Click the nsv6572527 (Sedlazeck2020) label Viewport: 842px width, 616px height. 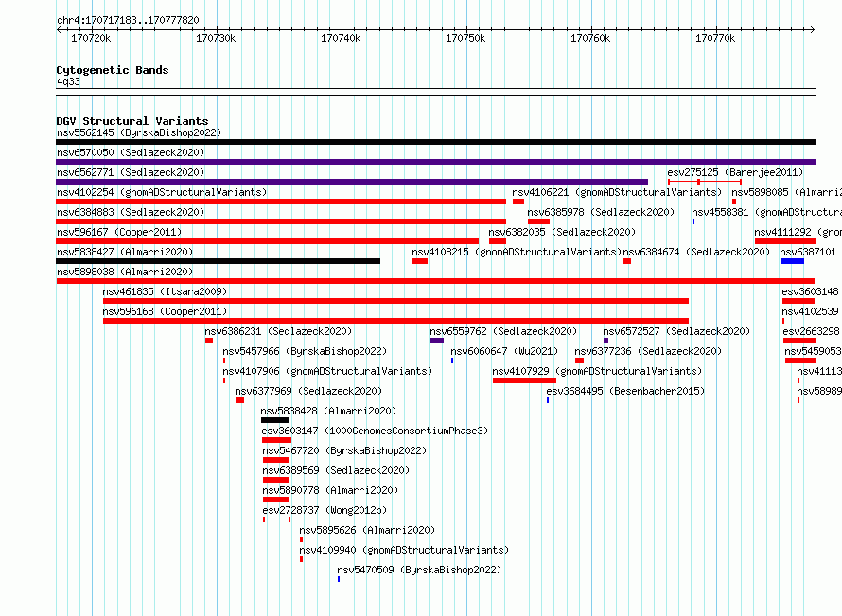point(676,331)
